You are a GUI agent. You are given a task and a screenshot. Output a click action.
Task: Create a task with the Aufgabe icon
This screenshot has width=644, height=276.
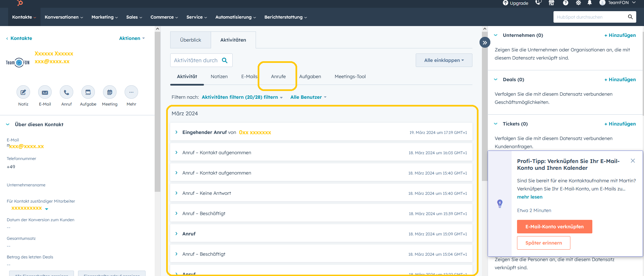tap(88, 92)
